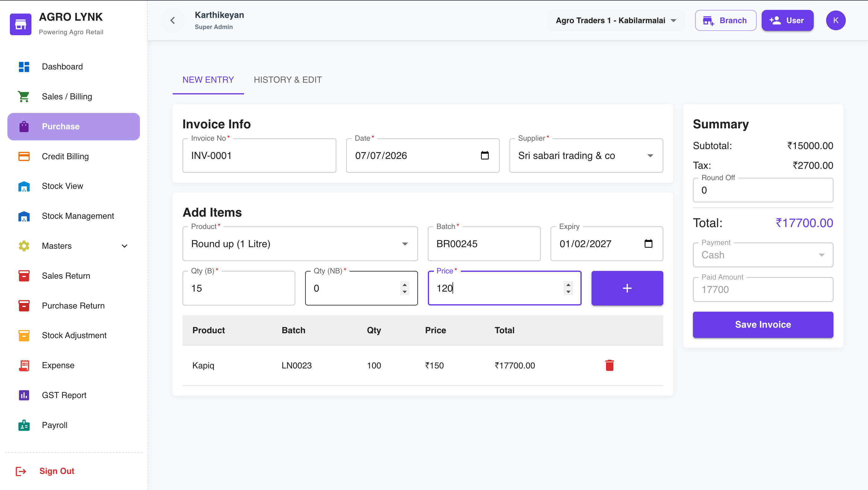
Task: Click the GST Report chart icon
Action: click(24, 395)
